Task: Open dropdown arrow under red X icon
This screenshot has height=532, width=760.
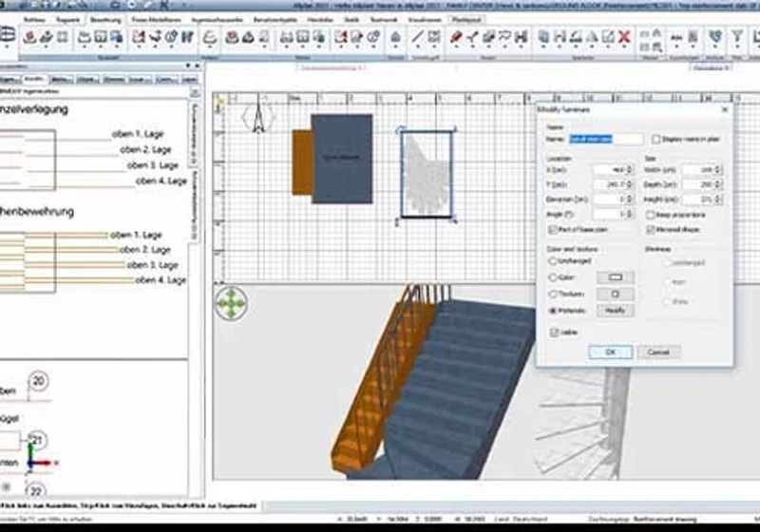Action: (x=624, y=47)
